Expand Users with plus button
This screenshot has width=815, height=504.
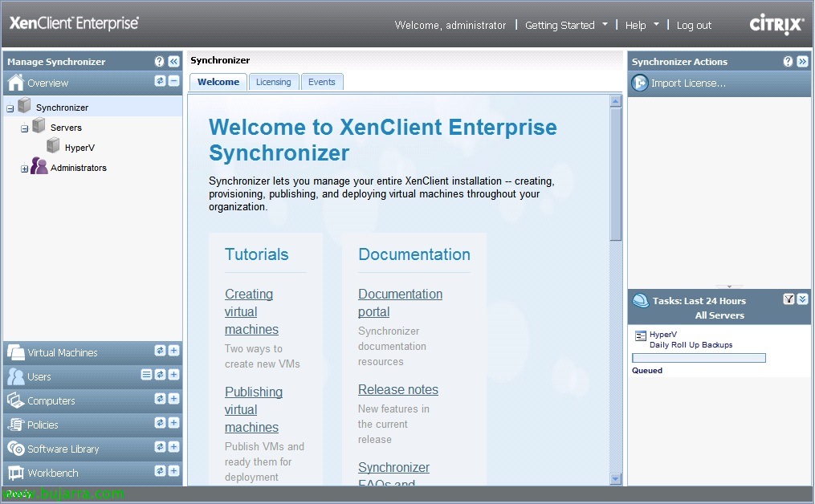(174, 375)
